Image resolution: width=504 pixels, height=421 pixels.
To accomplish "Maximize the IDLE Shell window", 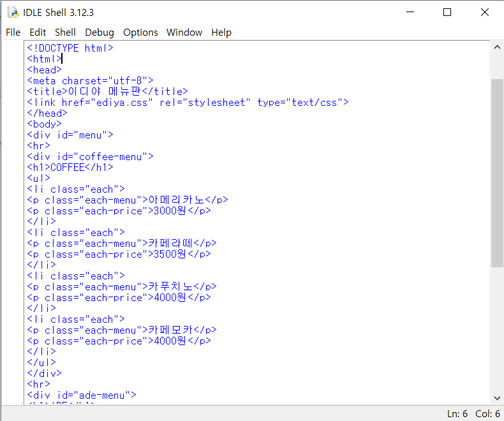I will click(x=447, y=12).
